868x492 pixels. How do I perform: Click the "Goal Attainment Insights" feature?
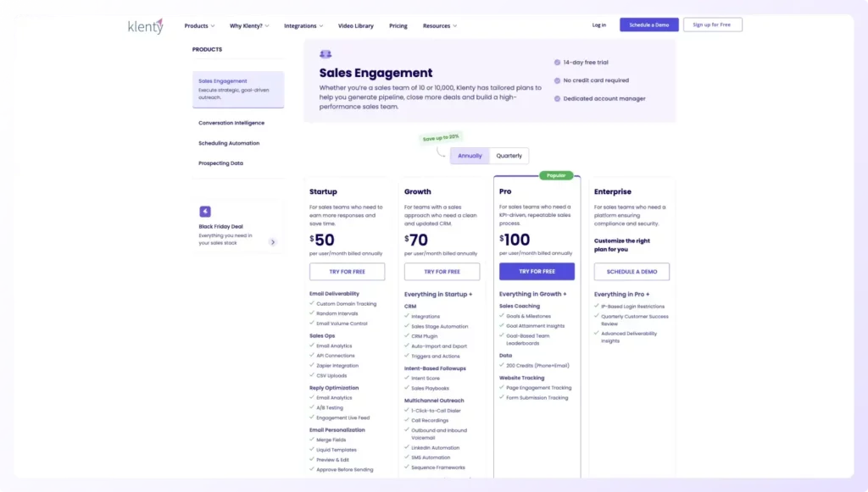pyautogui.click(x=536, y=326)
